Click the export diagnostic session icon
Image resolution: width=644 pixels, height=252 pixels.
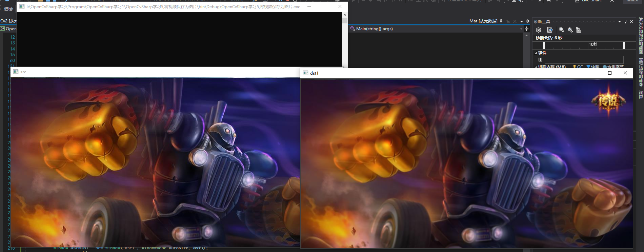550,30
